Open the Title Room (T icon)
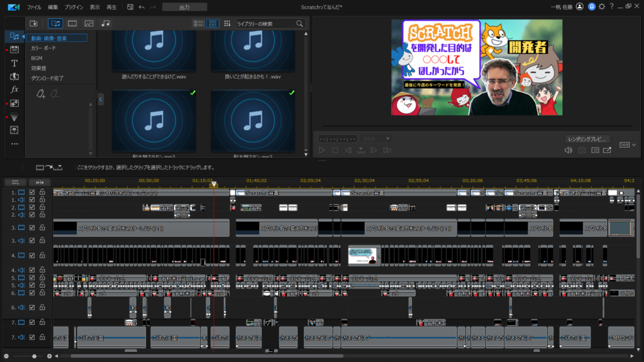Screen dimensions: 644x362 [14, 63]
